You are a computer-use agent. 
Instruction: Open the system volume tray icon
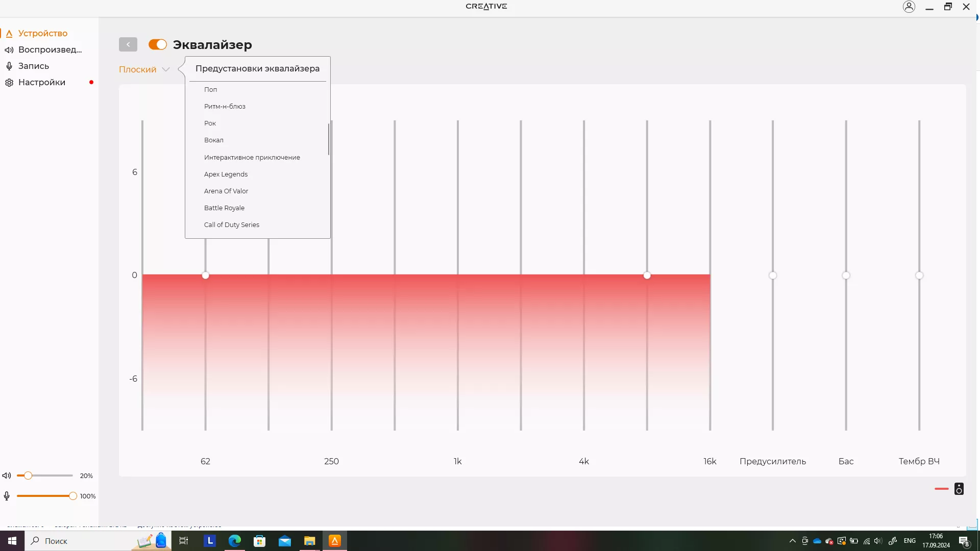click(878, 541)
